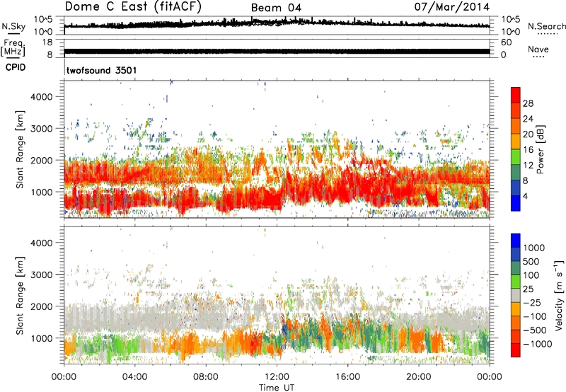Click the black frequency band trace
This screenshot has width=566, height=392.
click(277, 51)
